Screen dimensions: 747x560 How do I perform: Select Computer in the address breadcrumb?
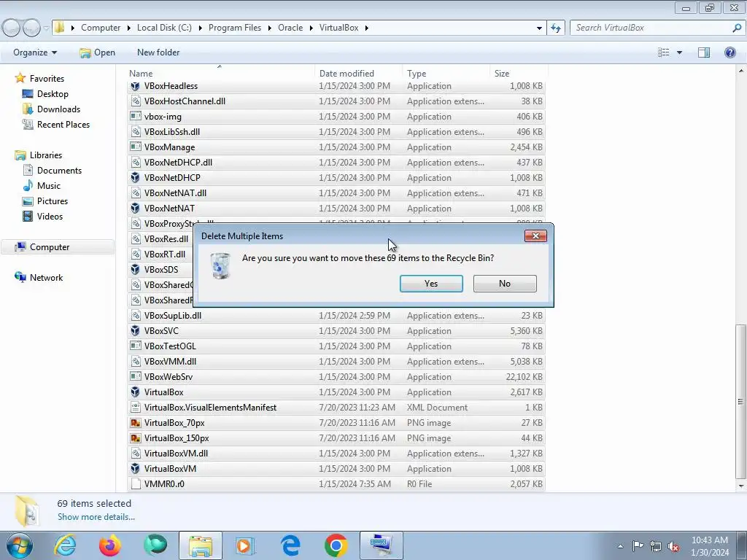point(101,28)
